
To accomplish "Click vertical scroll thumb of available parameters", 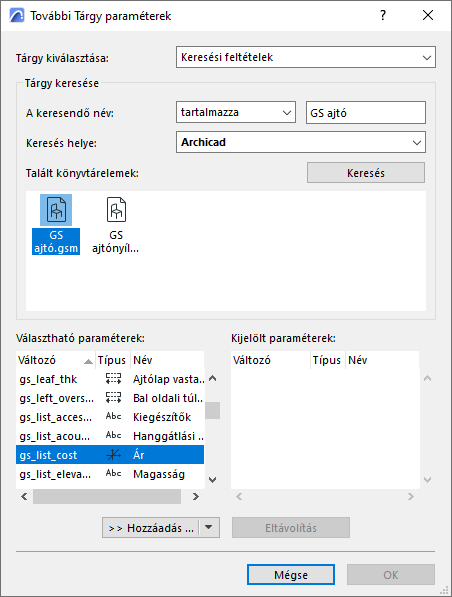I will coord(212,410).
